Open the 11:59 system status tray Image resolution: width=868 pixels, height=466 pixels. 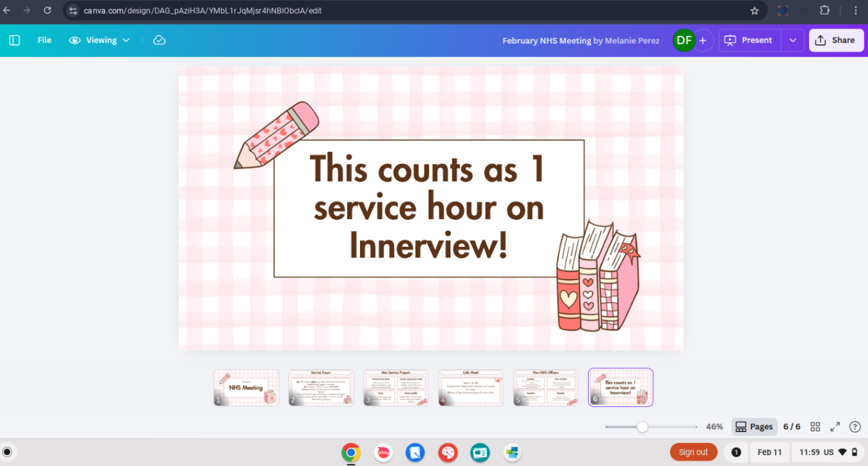pos(829,452)
